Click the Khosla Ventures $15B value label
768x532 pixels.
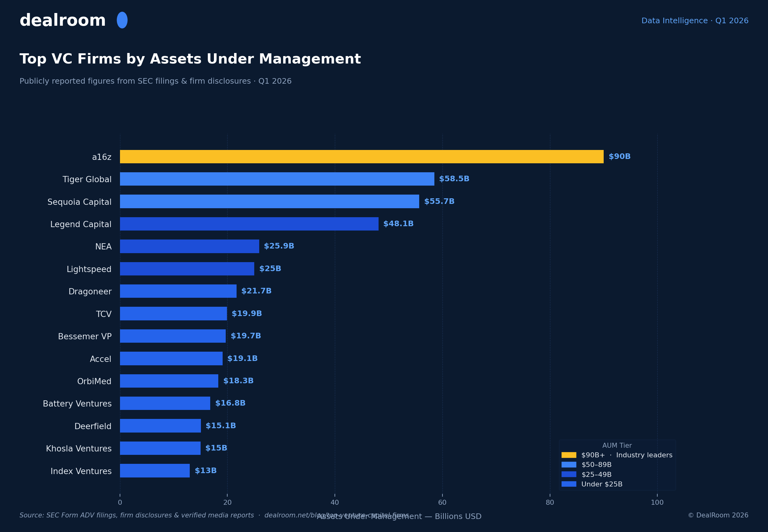pos(216,448)
